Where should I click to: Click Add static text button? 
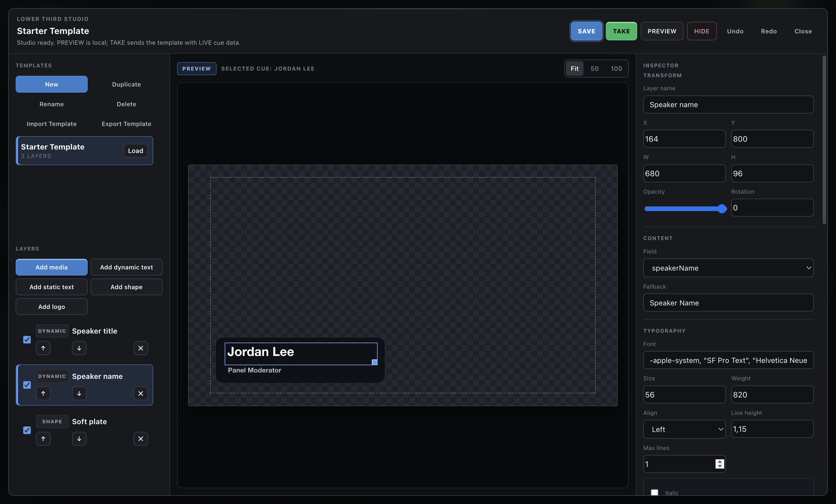(x=52, y=287)
